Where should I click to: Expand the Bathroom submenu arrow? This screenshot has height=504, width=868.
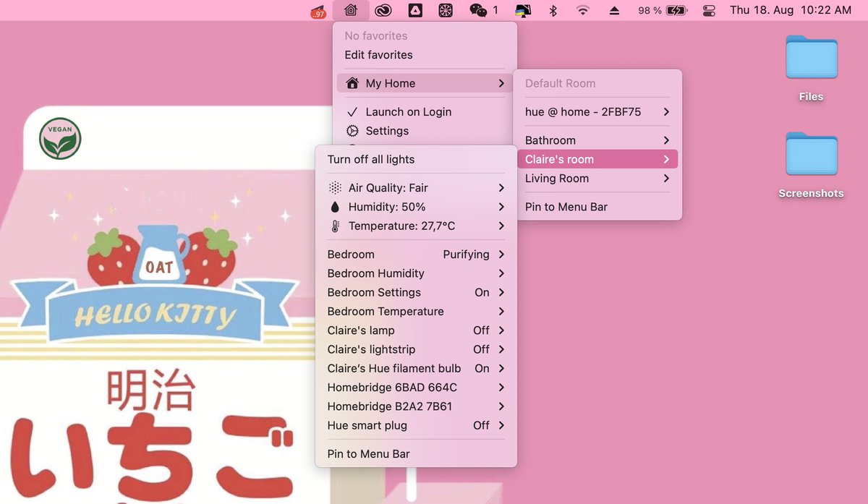tap(666, 140)
